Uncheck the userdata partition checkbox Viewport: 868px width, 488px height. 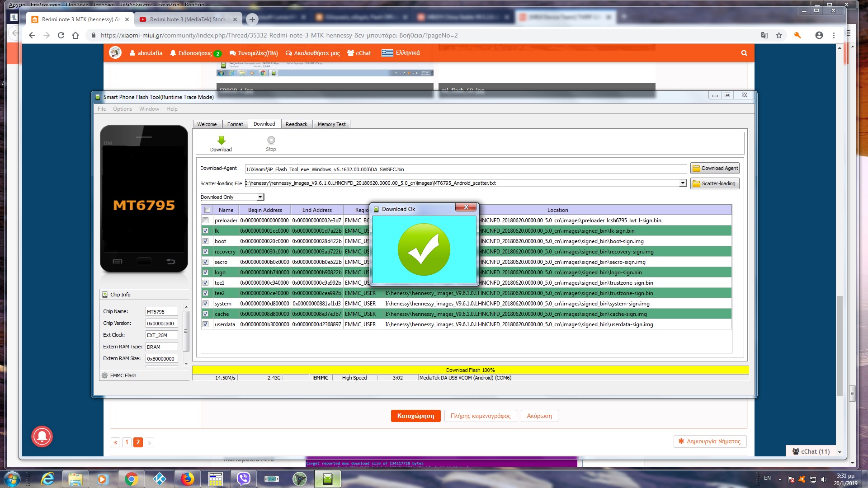tap(206, 324)
